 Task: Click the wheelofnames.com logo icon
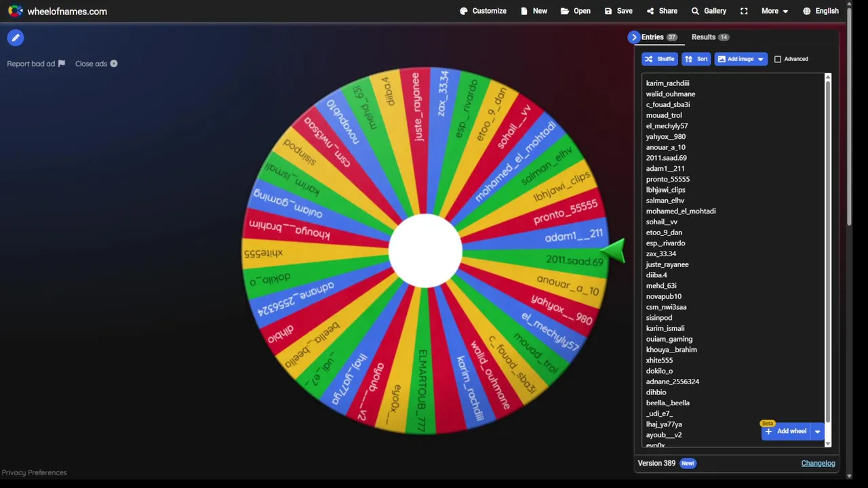[x=15, y=11]
